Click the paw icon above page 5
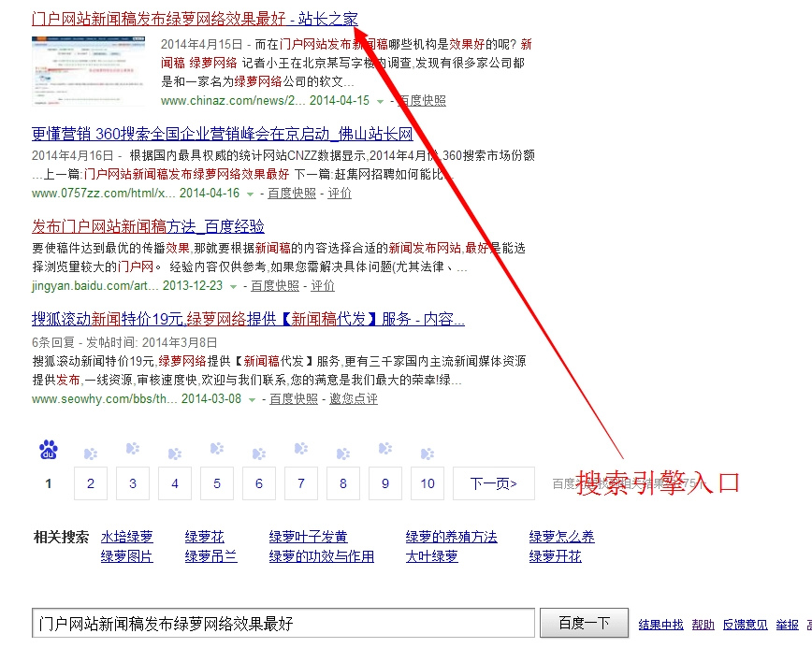The width and height of the screenshot is (812, 648). point(217,448)
